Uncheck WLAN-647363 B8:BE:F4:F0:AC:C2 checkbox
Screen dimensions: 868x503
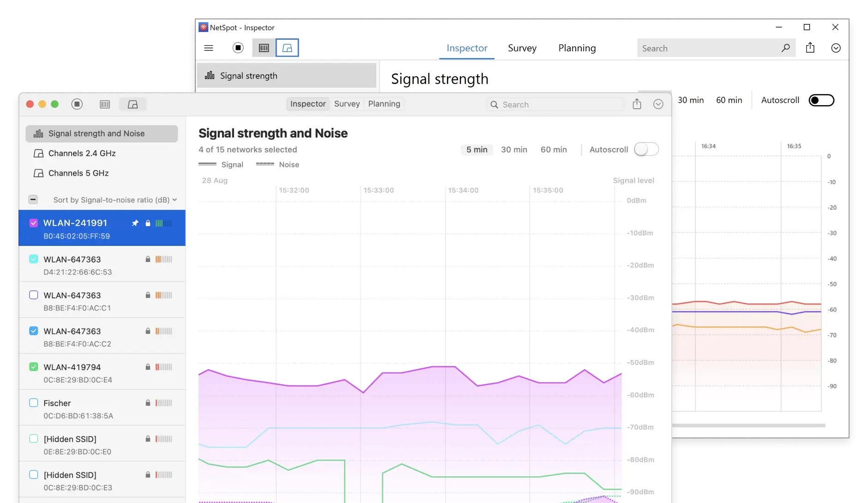pos(34,331)
